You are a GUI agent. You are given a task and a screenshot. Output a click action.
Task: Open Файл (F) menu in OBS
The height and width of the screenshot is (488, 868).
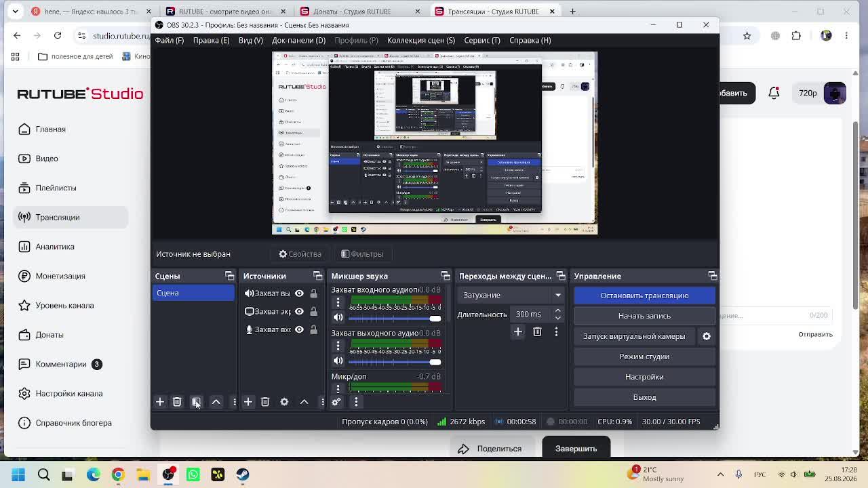pos(169,40)
